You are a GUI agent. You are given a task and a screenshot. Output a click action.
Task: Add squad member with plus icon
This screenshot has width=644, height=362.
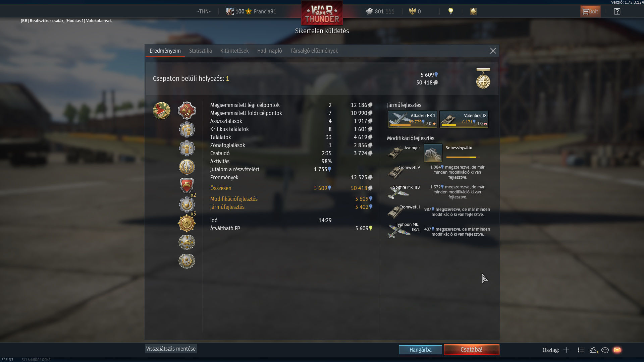click(x=566, y=350)
